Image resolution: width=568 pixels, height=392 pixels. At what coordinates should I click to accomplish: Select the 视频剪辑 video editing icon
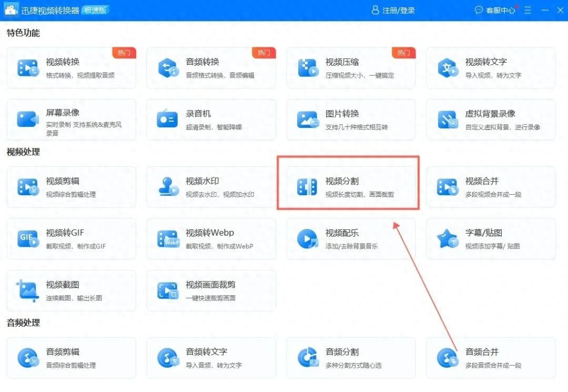click(x=27, y=187)
